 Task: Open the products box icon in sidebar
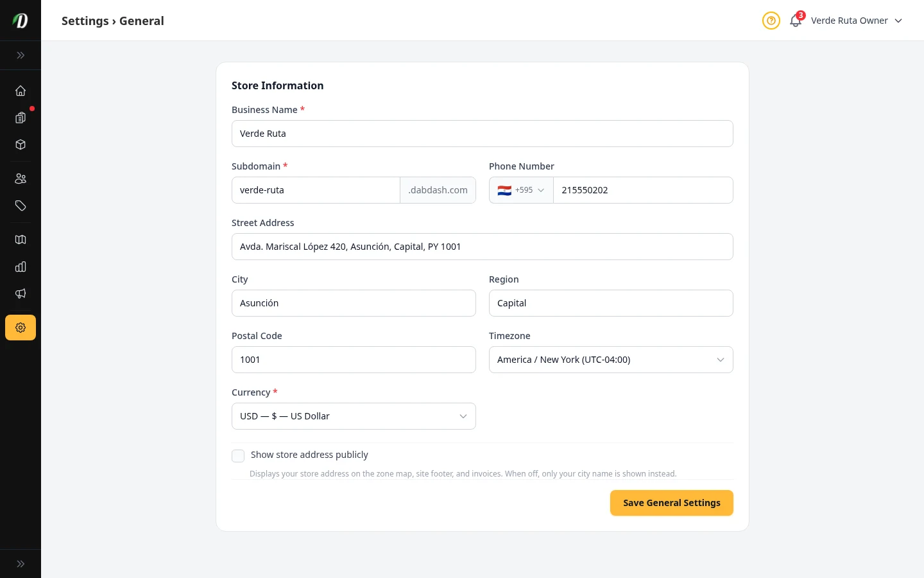pos(21,144)
